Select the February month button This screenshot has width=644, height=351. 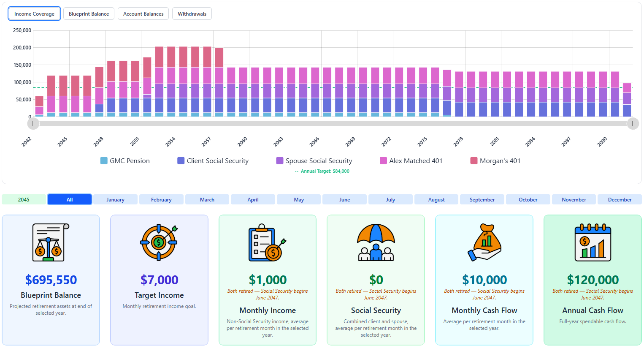tap(161, 199)
